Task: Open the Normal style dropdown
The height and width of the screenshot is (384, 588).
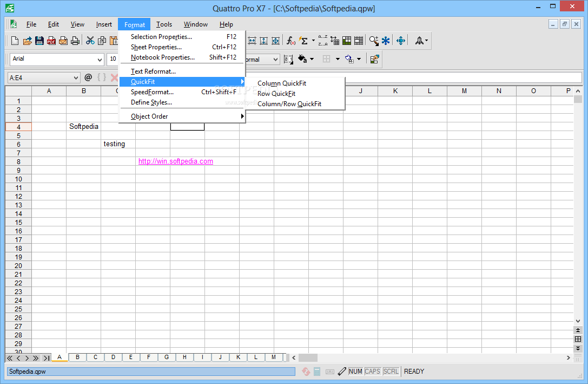Action: (x=276, y=60)
